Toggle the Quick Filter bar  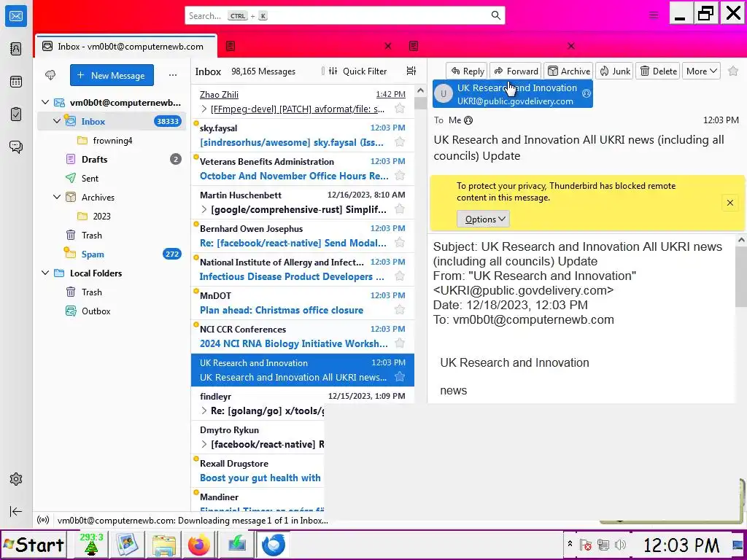[357, 71]
